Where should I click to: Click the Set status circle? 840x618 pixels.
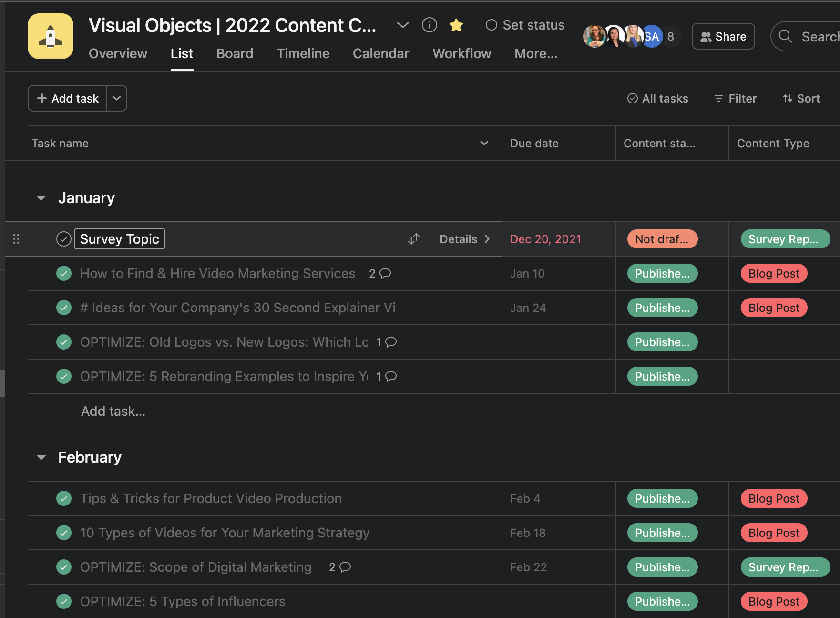pyautogui.click(x=491, y=25)
